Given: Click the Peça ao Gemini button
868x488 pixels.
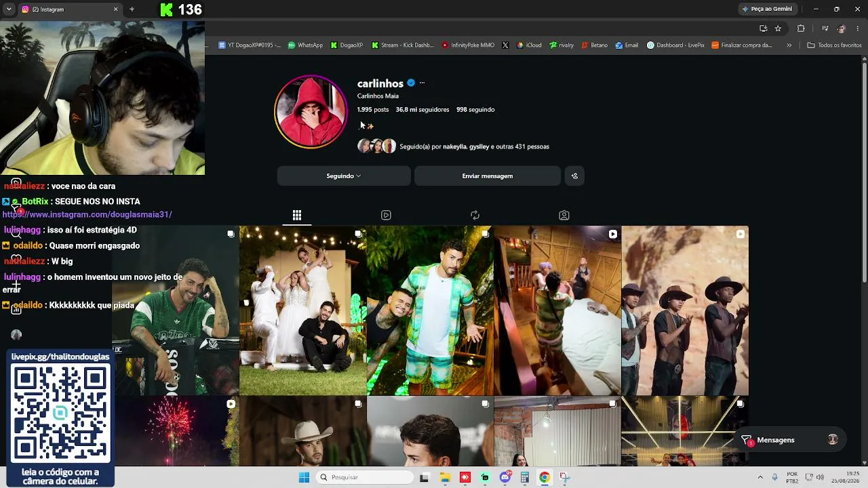Looking at the screenshot, I should tap(767, 9).
